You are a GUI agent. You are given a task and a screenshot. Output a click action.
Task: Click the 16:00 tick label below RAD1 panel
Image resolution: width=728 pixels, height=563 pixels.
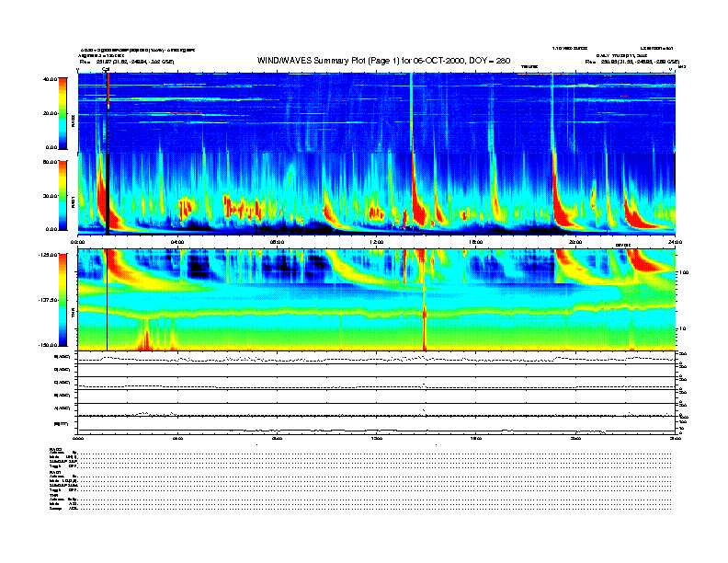coord(476,242)
